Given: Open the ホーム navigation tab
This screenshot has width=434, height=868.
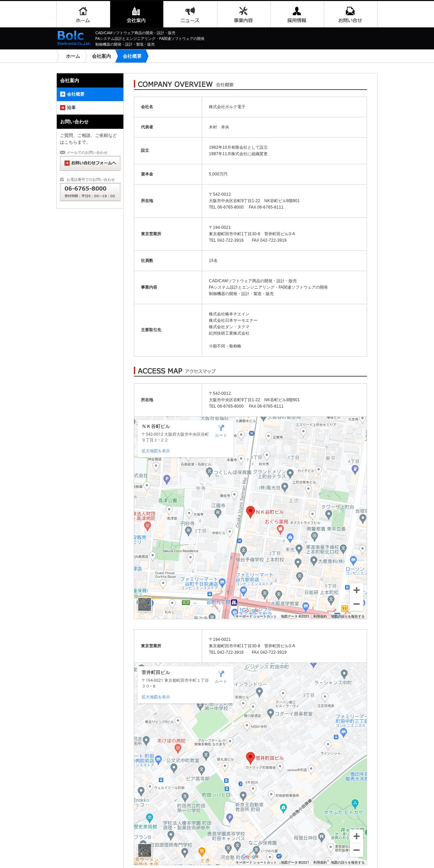Looking at the screenshot, I should point(83,14).
